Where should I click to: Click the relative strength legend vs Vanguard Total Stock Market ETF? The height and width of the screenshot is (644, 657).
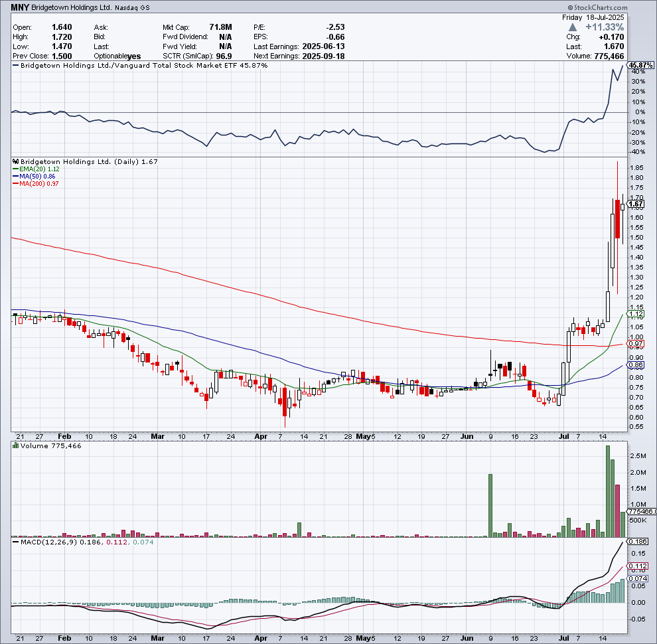(141, 66)
